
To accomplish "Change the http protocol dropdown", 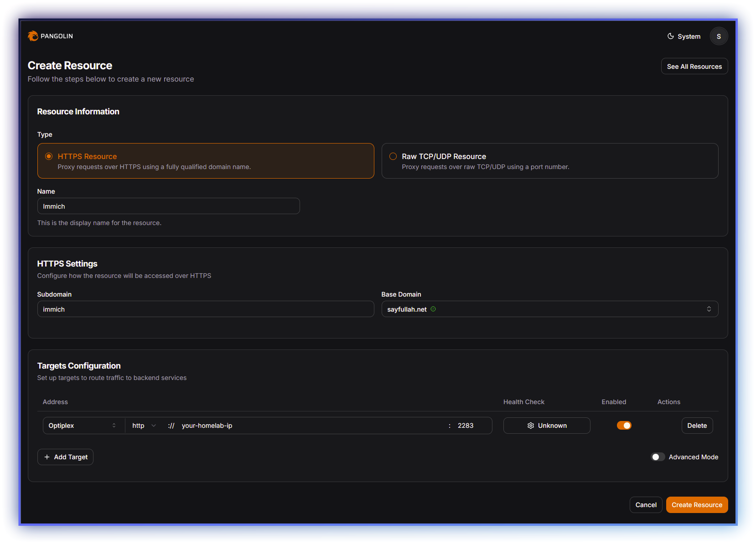I will (x=144, y=426).
